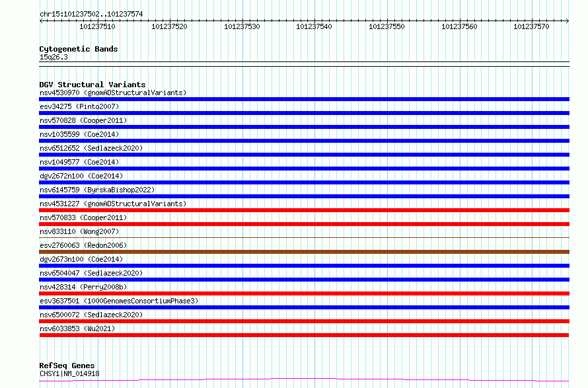Click the RefSeq Genes track title
The height and width of the screenshot is (388, 588).
click(x=67, y=366)
